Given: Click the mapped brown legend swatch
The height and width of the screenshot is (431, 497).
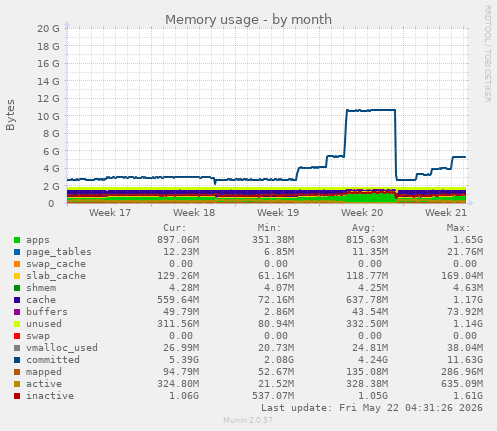Looking at the screenshot, I should click(x=17, y=372).
